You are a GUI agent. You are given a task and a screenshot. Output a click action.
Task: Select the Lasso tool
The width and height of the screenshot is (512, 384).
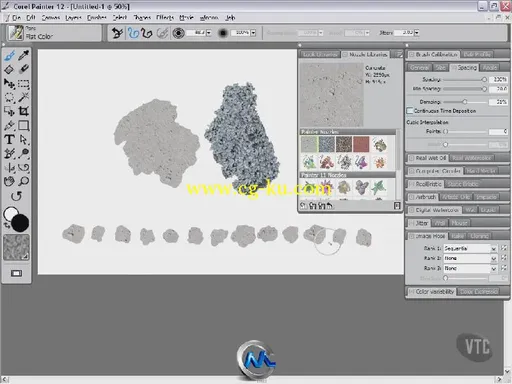pos(9,97)
